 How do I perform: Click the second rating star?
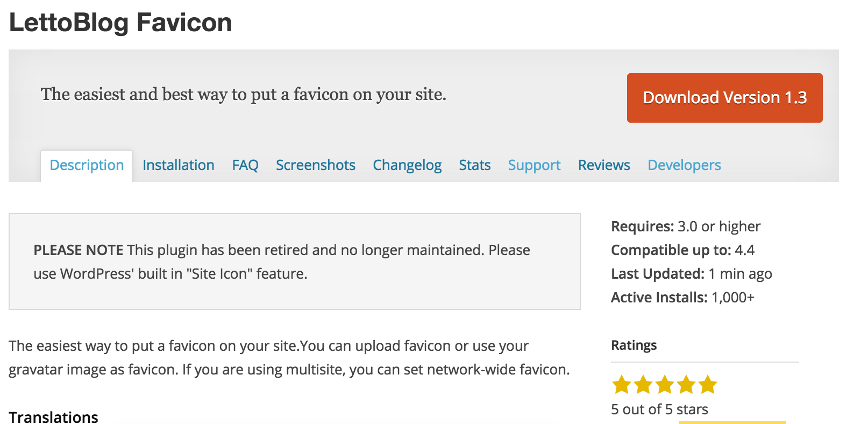coord(643,385)
